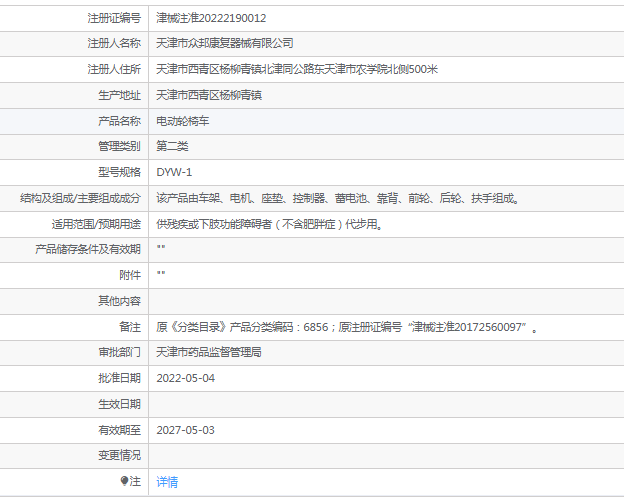Click the 变更情况 label
The image size is (624, 503).
pyautogui.click(x=119, y=455)
